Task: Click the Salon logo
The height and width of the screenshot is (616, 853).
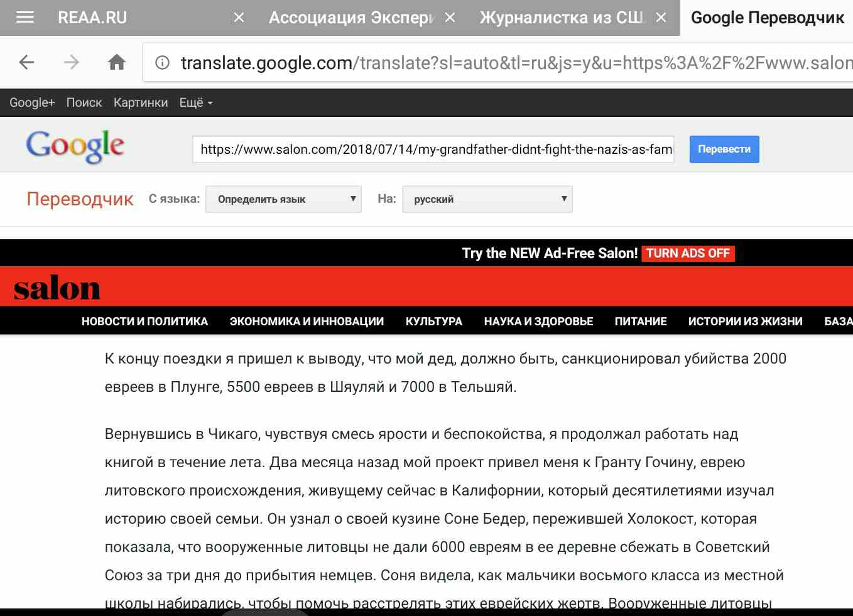Action: pyautogui.click(x=57, y=288)
